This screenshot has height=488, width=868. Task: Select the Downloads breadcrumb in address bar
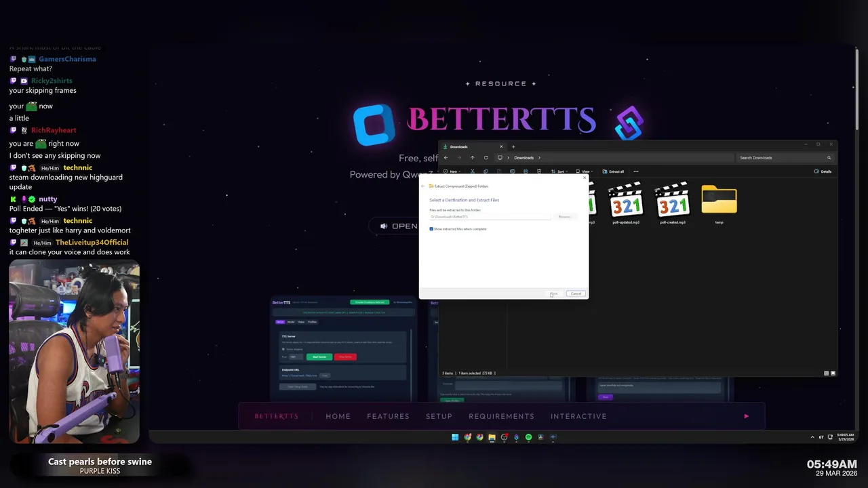[524, 158]
